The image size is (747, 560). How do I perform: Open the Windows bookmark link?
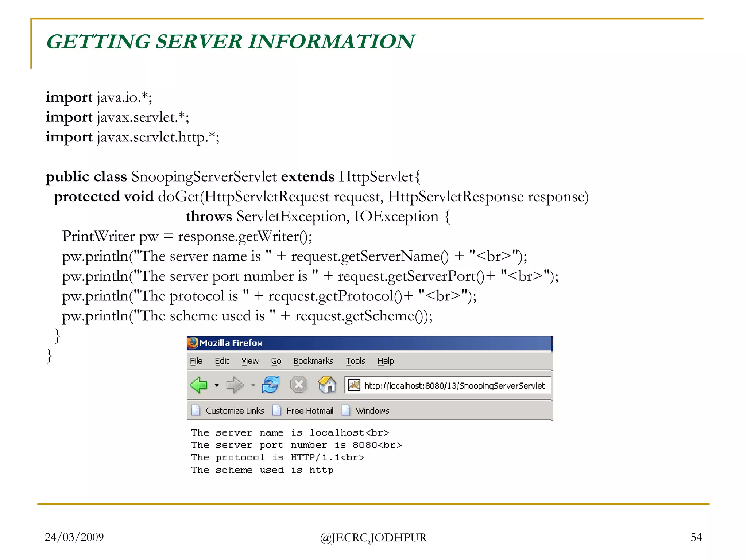[x=372, y=411]
